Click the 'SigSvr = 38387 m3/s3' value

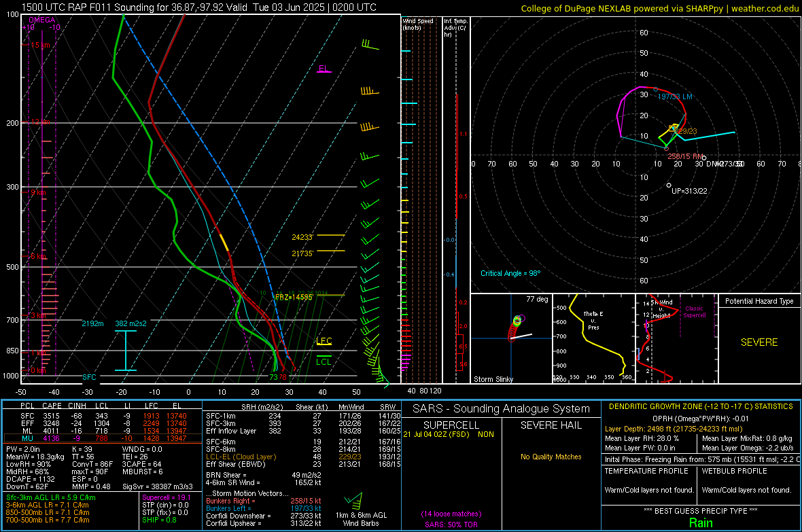point(158,487)
